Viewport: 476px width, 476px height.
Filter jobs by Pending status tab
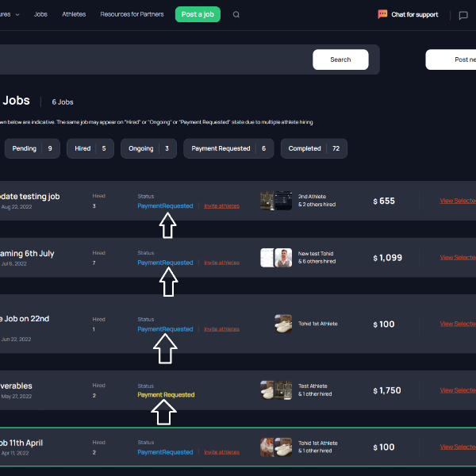[x=32, y=148]
